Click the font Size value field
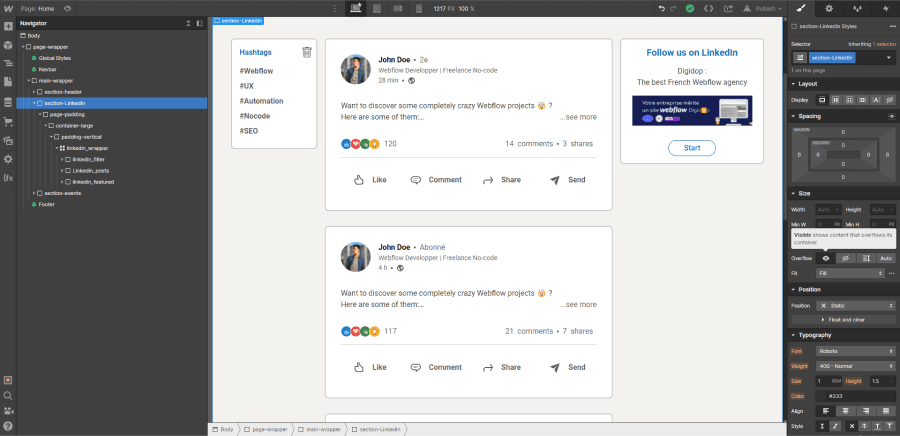 point(823,381)
